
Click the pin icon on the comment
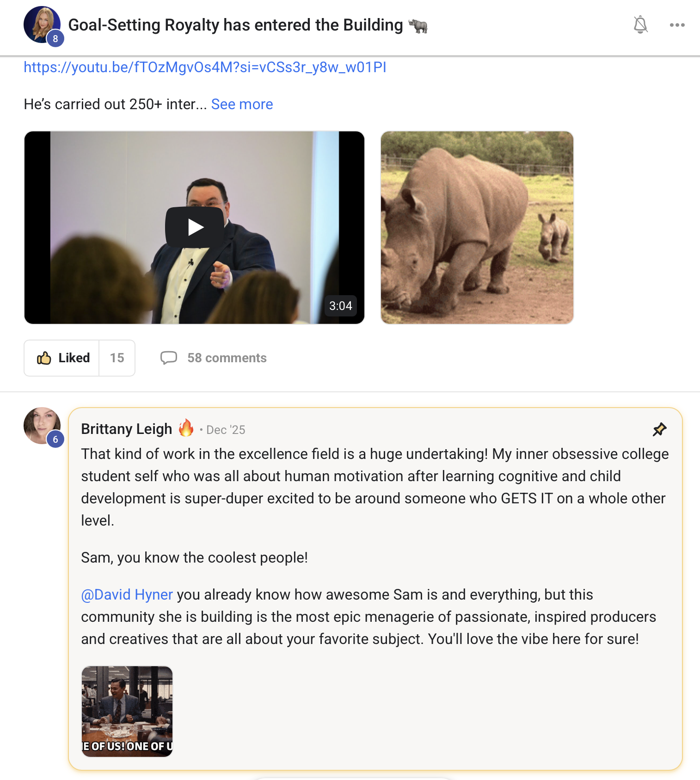(659, 429)
